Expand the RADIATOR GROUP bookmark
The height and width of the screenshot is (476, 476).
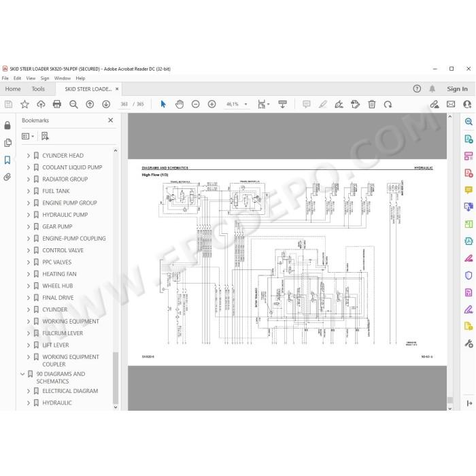[29, 179]
